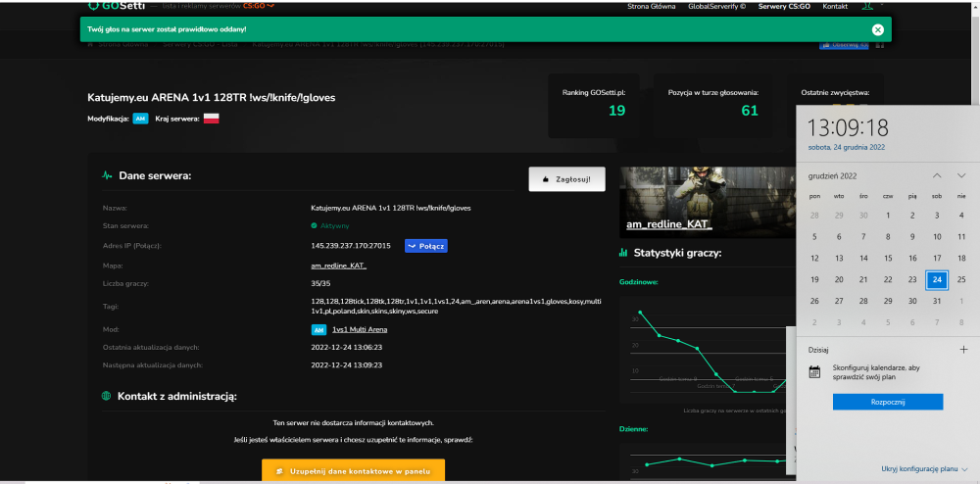The image size is (980, 484).
Task: Click the bar chart icon beside Statystyki graczy
Action: [623, 253]
